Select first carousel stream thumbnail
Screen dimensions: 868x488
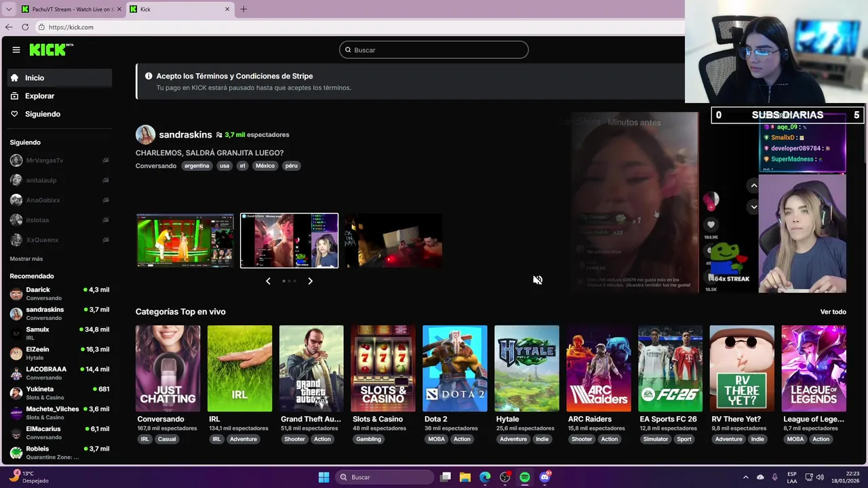(185, 241)
